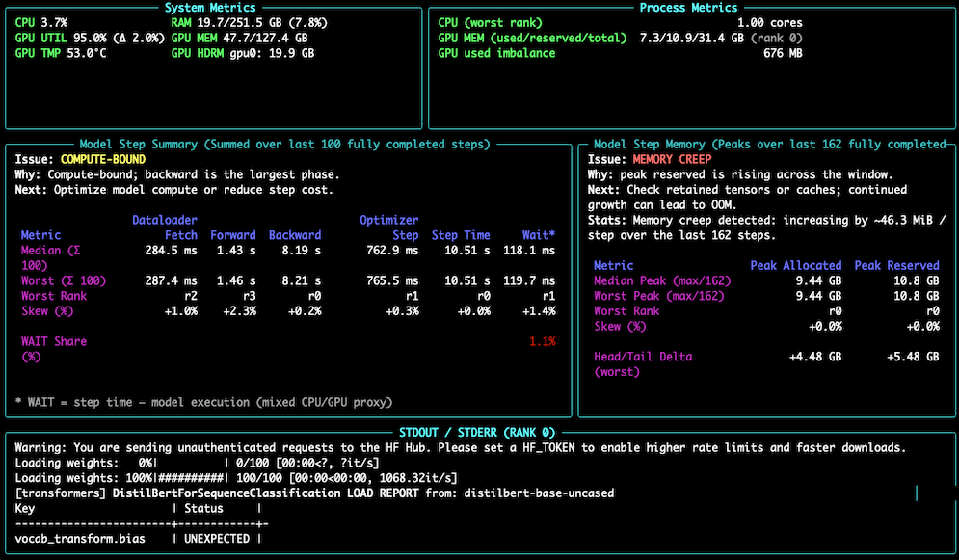Click the Peak Reserved column header
This screenshot has height=560, width=959.
pos(896,266)
